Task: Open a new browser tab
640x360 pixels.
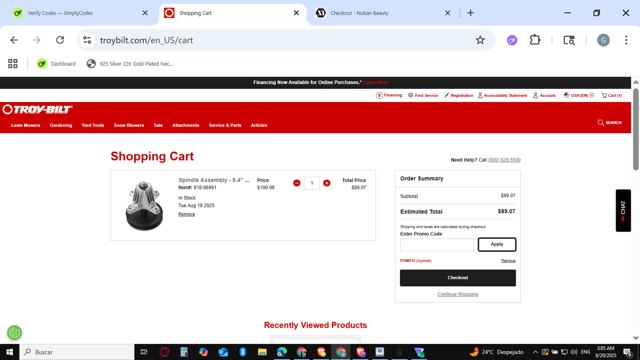Action: [470, 13]
